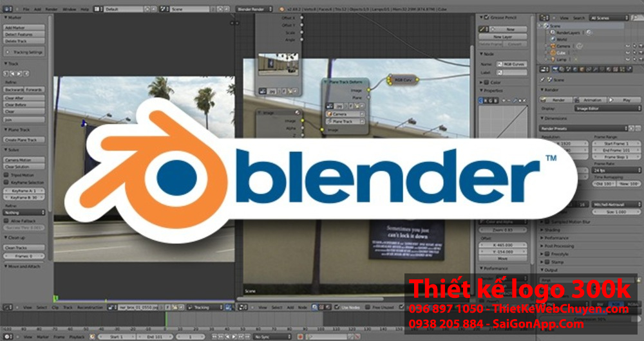Click the Plane Track Deform node header

[348, 82]
